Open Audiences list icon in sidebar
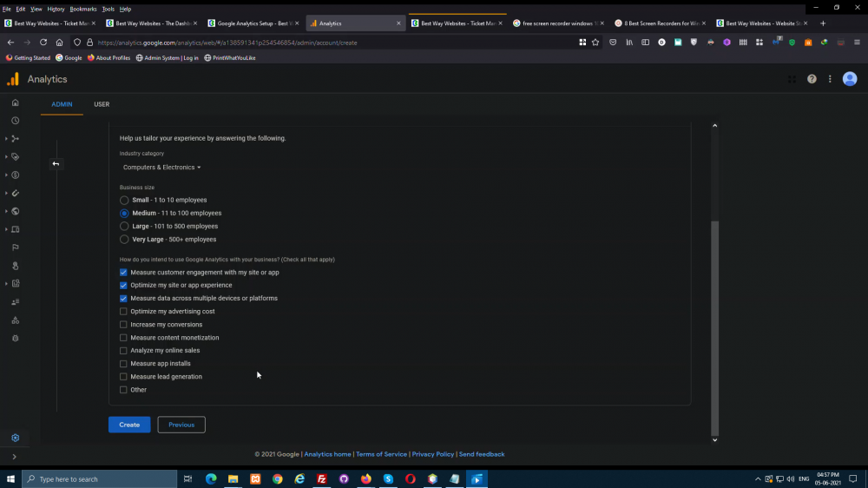 click(x=16, y=302)
